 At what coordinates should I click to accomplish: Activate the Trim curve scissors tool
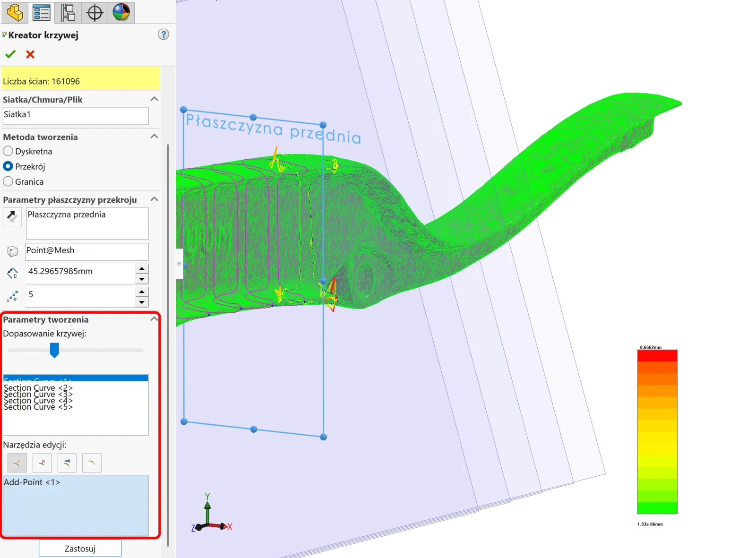coord(67,463)
